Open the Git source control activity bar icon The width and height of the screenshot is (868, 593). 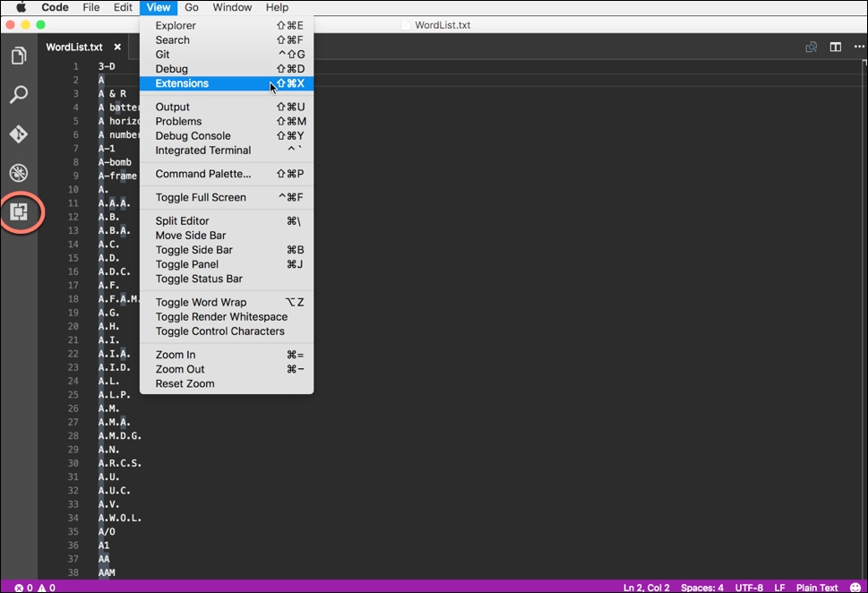coord(19,134)
